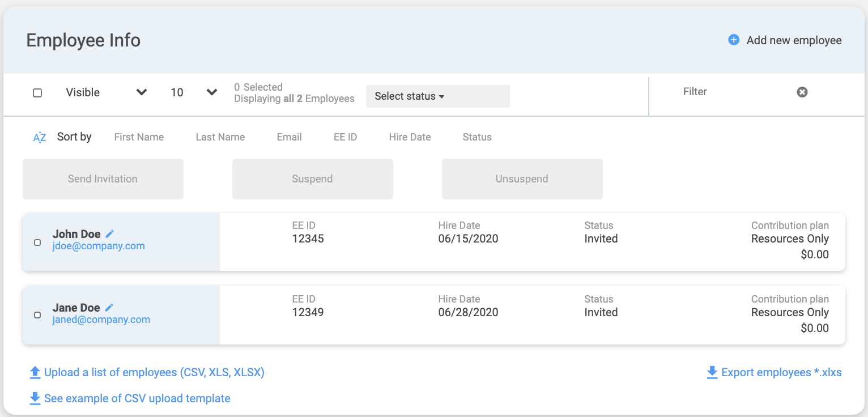The width and height of the screenshot is (868, 417).
Task: Click the export employees download icon
Action: [x=712, y=372]
